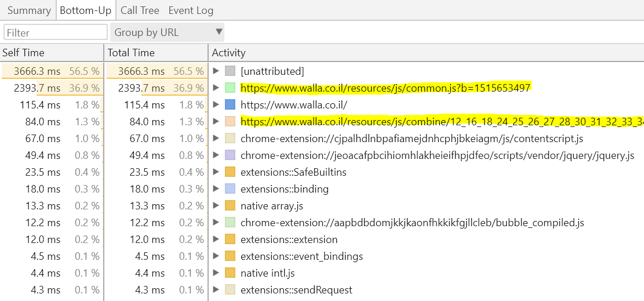Switch to the Summary tab
644x301 pixels.
click(29, 10)
